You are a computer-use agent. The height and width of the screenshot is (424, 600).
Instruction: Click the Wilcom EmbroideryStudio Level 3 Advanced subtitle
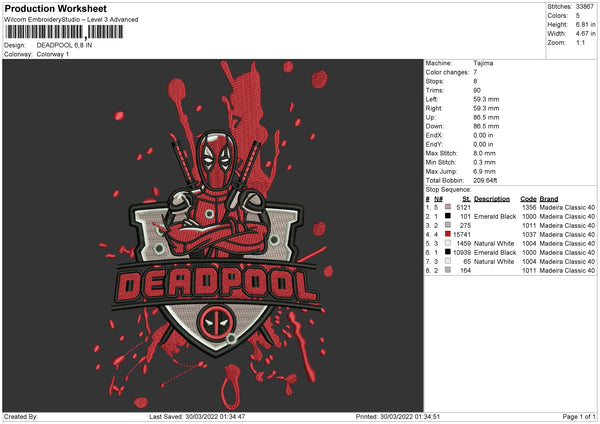[71, 20]
